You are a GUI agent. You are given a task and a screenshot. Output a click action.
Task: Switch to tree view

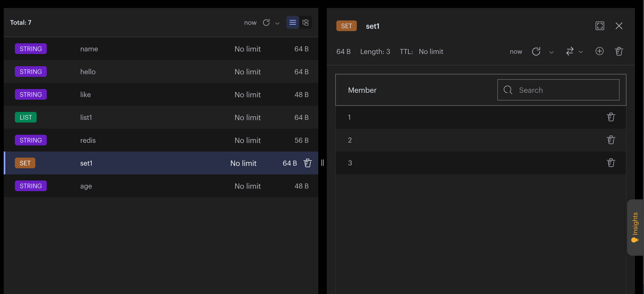pos(306,22)
